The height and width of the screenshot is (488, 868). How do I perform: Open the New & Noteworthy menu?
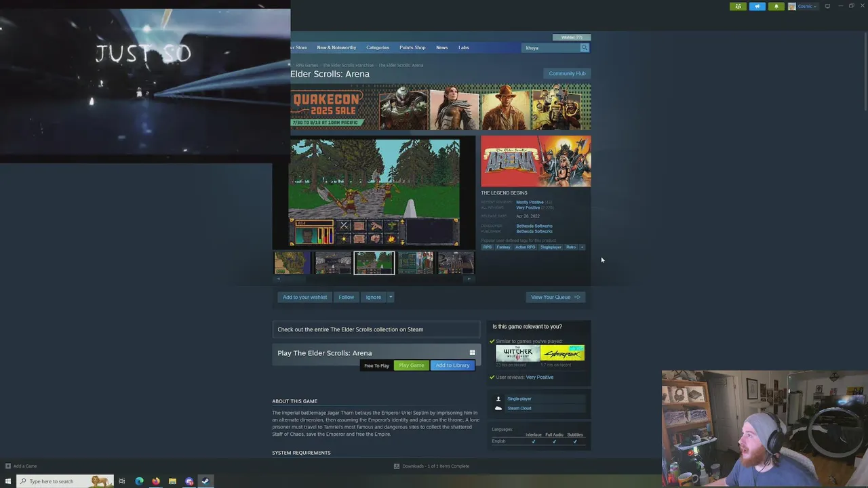(x=336, y=47)
